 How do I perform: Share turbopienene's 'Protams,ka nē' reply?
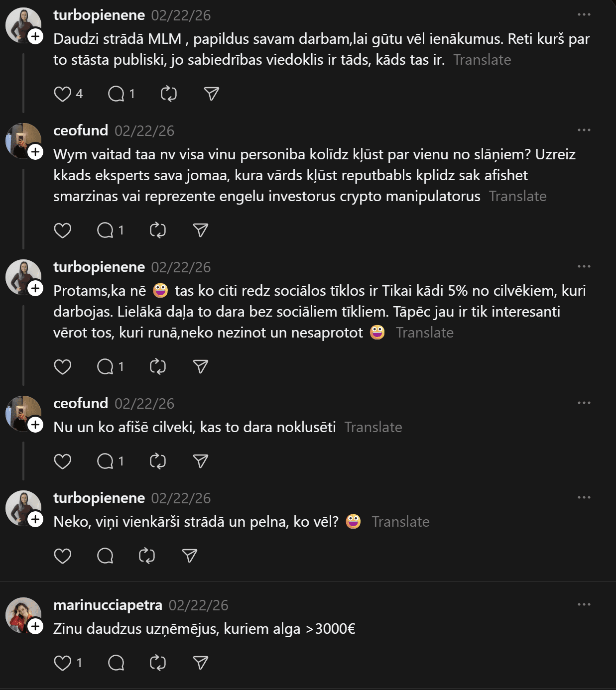pos(200,367)
